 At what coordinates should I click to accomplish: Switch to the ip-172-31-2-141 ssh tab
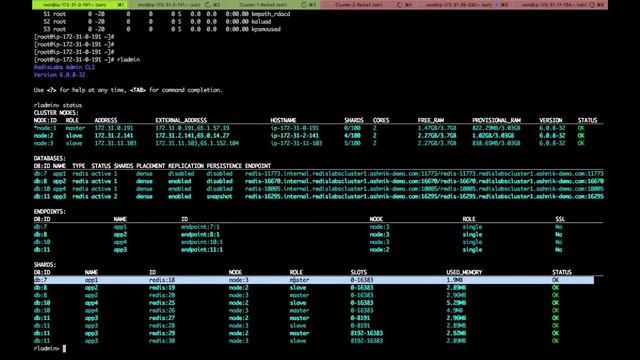176,5
